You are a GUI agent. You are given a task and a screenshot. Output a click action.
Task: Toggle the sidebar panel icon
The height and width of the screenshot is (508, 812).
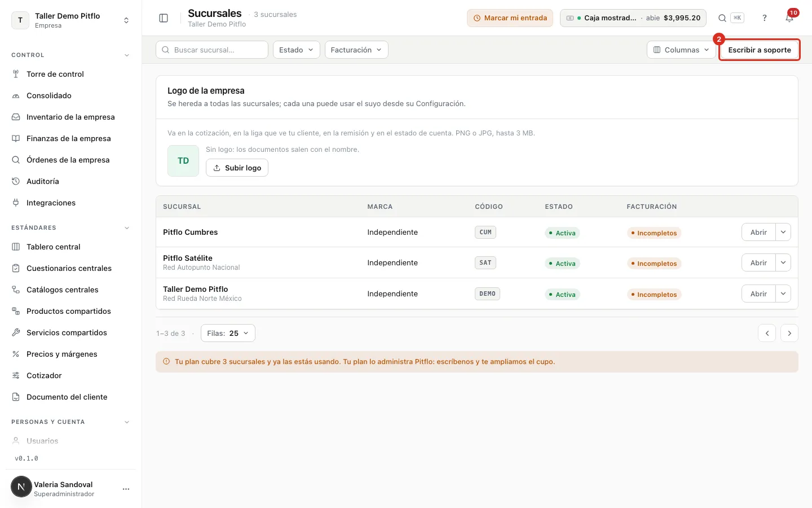coord(164,18)
